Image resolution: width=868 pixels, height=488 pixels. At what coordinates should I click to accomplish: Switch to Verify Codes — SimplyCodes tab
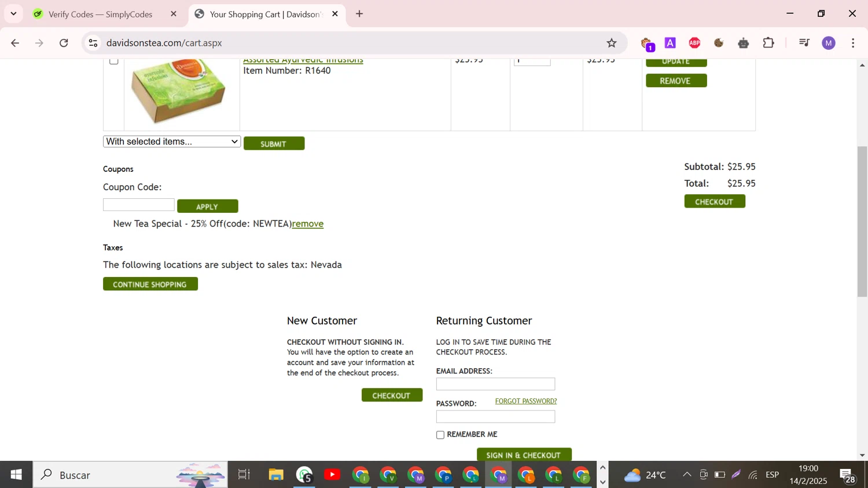(x=100, y=14)
